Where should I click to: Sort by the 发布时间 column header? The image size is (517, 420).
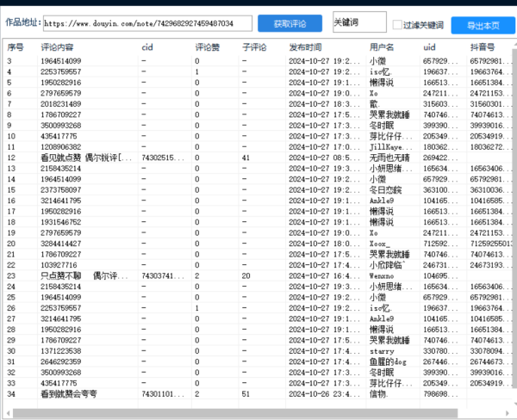(306, 48)
